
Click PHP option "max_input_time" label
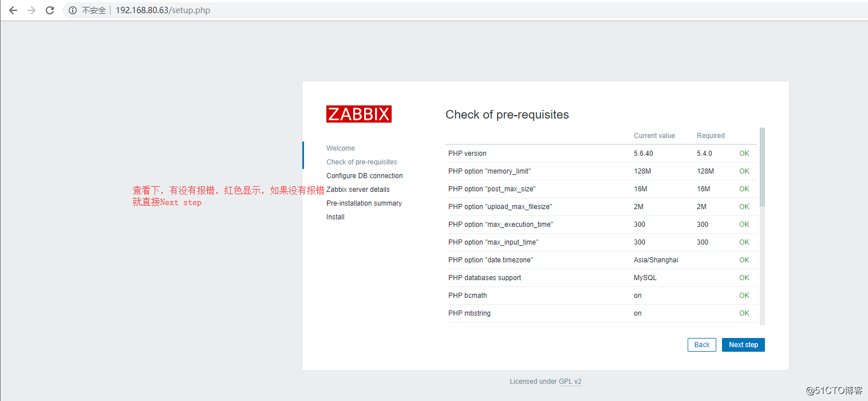[493, 242]
